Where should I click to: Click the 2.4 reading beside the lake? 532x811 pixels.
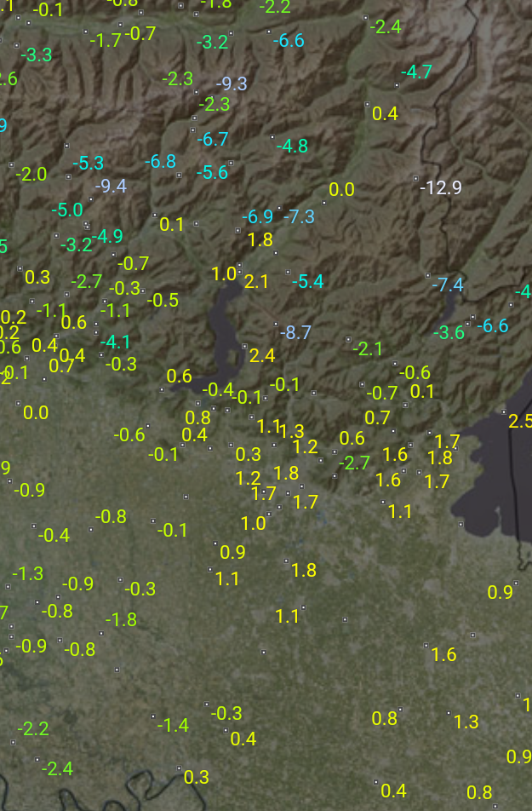[x=262, y=355]
